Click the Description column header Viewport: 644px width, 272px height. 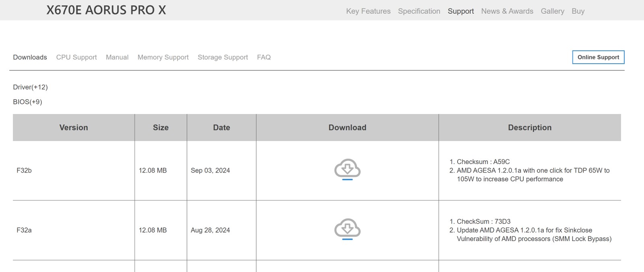530,127
